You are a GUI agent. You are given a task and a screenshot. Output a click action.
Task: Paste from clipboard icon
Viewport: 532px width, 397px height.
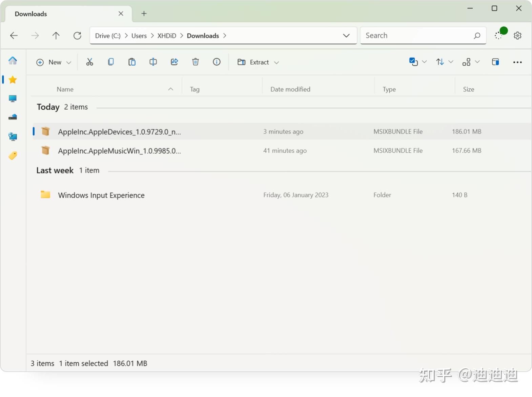[x=132, y=62]
